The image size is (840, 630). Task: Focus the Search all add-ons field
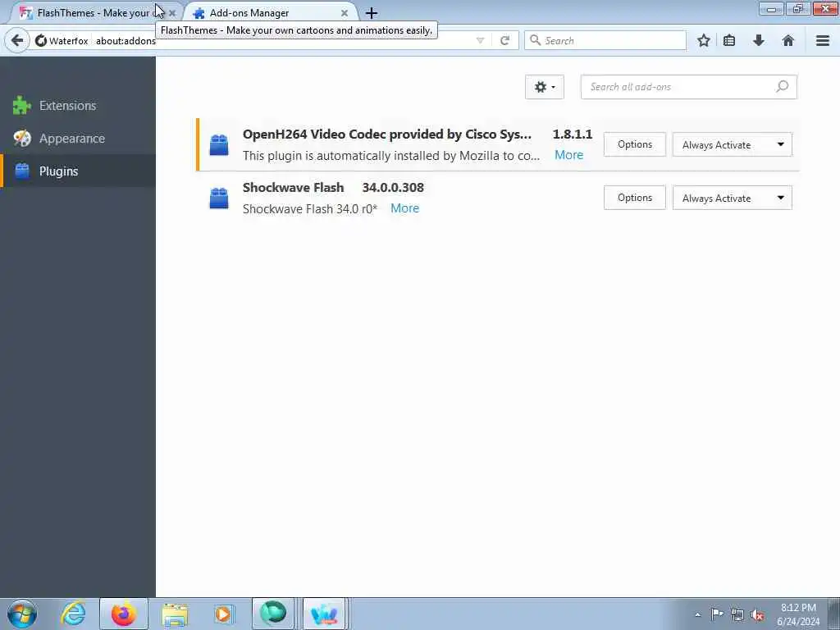pos(689,87)
